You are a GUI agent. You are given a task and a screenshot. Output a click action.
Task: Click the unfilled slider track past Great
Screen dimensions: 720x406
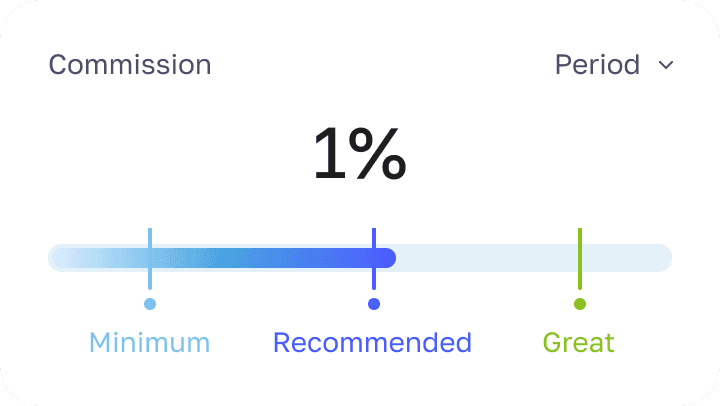pos(627,258)
